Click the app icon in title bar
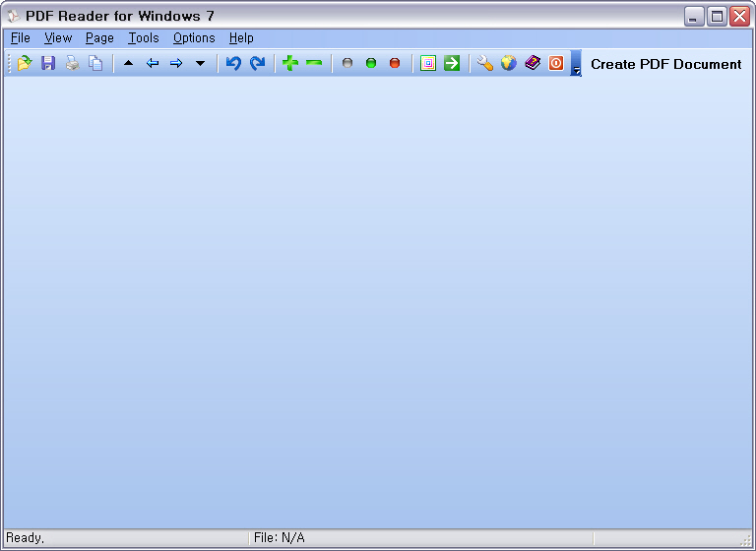The image size is (756, 551). [x=14, y=16]
